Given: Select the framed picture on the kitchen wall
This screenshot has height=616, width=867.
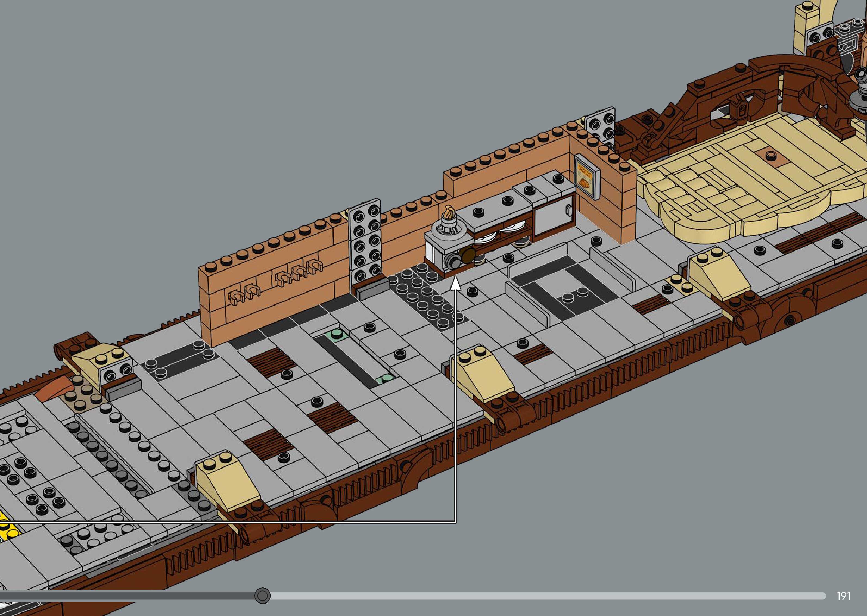Looking at the screenshot, I should pyautogui.click(x=587, y=178).
